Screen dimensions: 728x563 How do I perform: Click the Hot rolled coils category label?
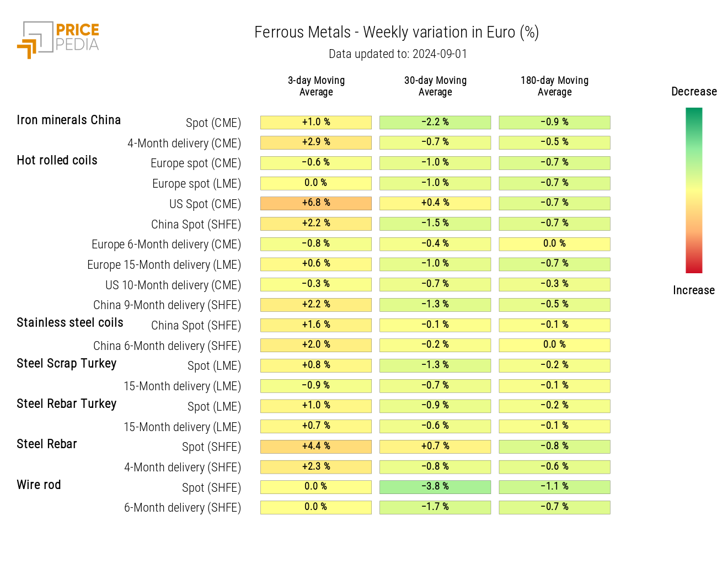(x=57, y=161)
